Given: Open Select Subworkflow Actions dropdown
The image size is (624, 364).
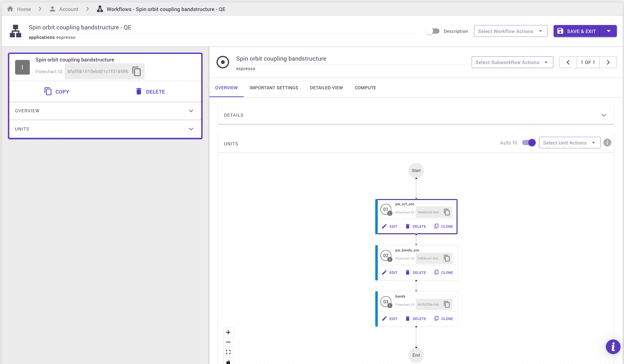Looking at the screenshot, I should pos(512,62).
